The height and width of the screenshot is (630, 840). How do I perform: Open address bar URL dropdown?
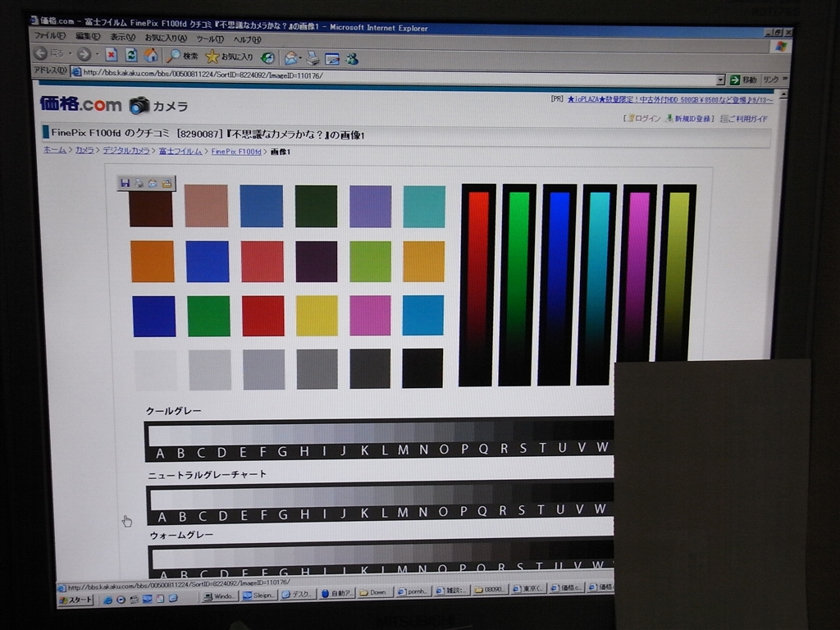point(720,80)
